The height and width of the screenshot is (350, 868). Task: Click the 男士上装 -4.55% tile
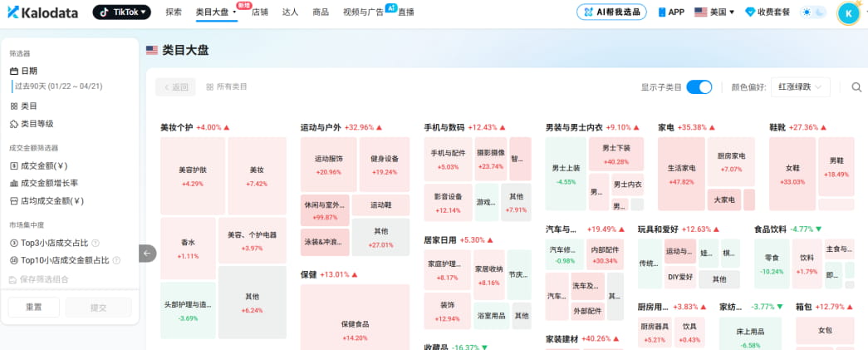click(x=566, y=174)
